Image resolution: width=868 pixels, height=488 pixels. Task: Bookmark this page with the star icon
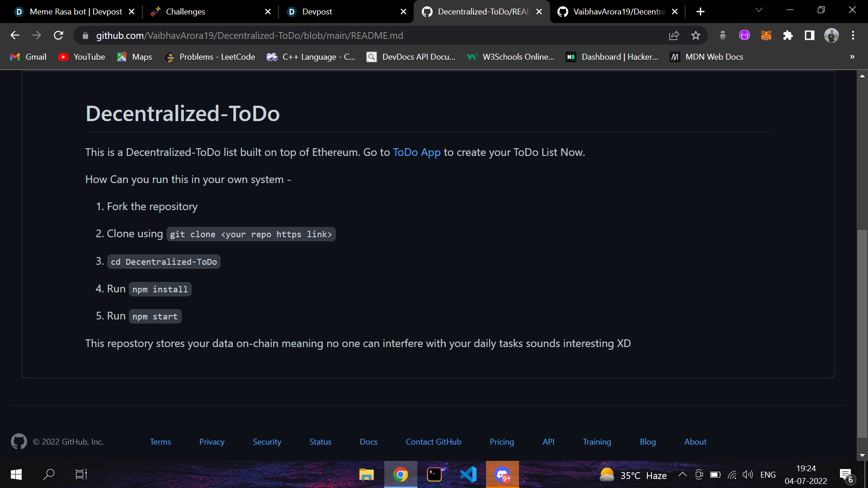[x=695, y=35]
